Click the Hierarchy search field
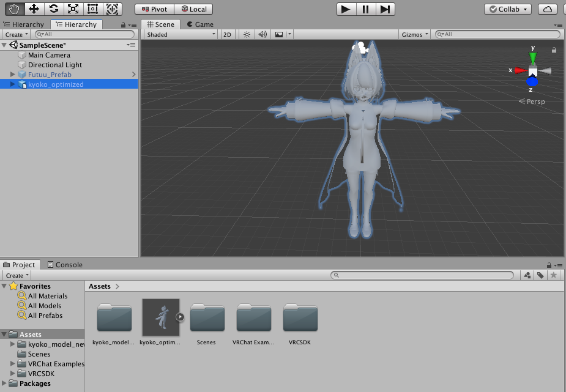This screenshot has height=392, width=566. (x=85, y=34)
